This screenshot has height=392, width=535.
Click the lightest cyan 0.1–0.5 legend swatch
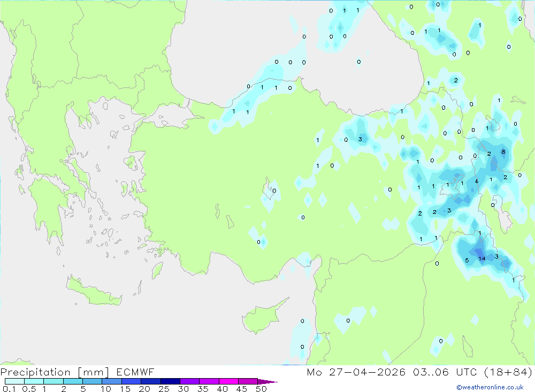pyautogui.click(x=14, y=381)
